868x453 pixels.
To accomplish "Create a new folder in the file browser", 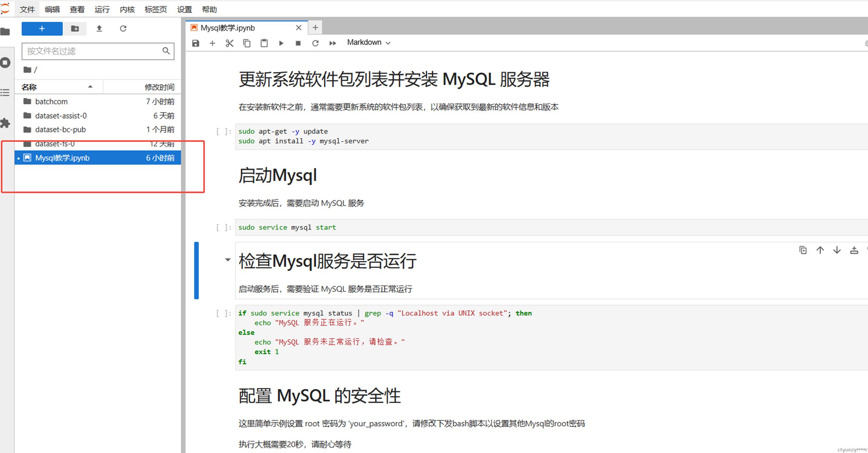I will 75,29.
